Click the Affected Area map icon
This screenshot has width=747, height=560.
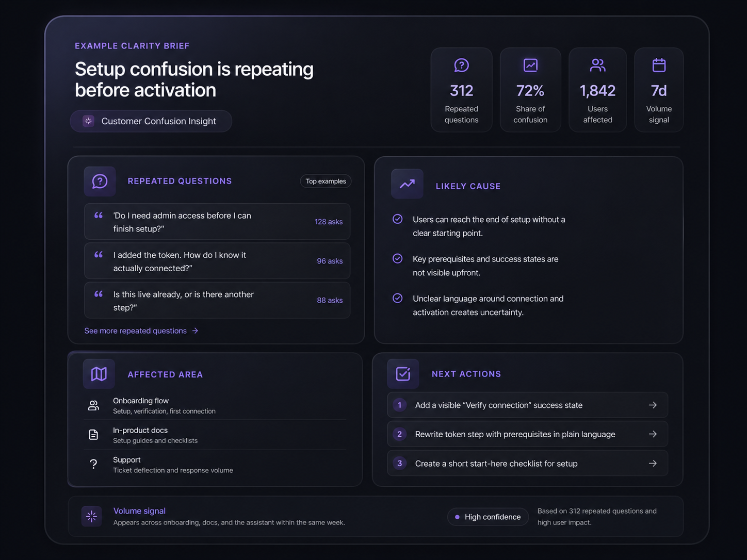[99, 374]
